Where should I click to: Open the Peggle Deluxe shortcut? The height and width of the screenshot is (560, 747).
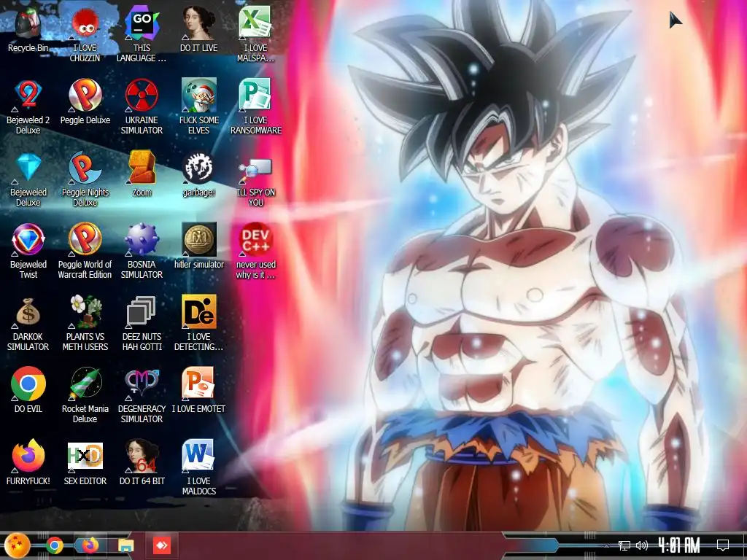[85, 94]
